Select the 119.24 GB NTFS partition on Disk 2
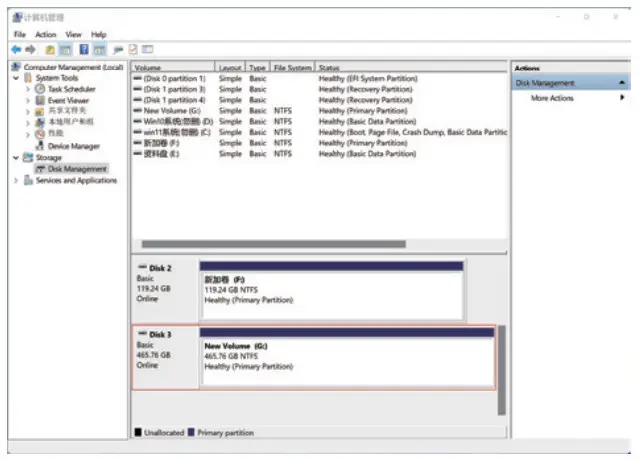The width and height of the screenshot is (640, 460). [331, 291]
